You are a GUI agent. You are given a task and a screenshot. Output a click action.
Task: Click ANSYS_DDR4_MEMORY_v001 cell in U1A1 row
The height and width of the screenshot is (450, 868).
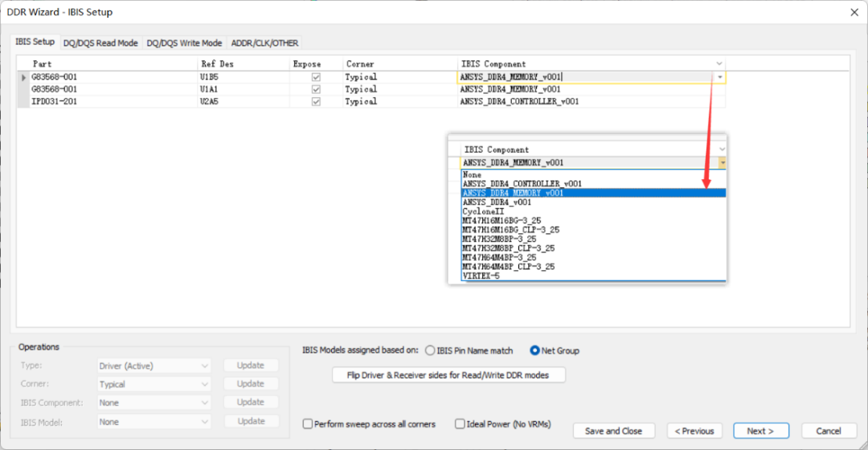pos(591,90)
